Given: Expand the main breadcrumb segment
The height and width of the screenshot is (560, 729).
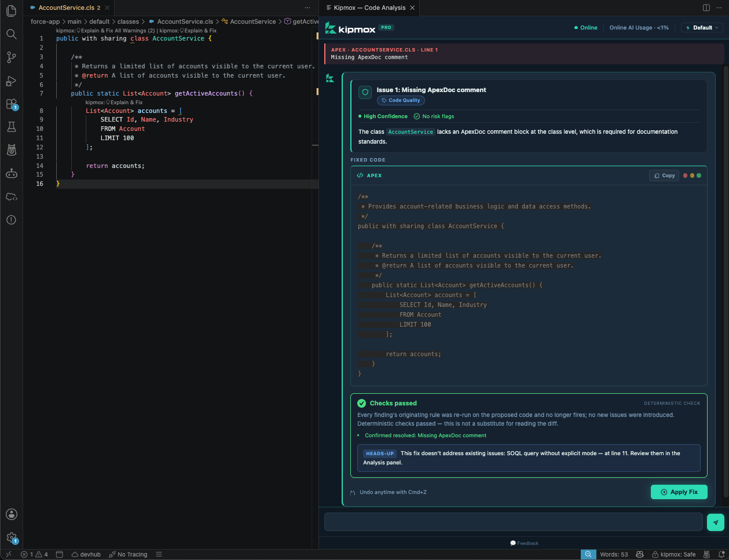Looking at the screenshot, I should [74, 21].
